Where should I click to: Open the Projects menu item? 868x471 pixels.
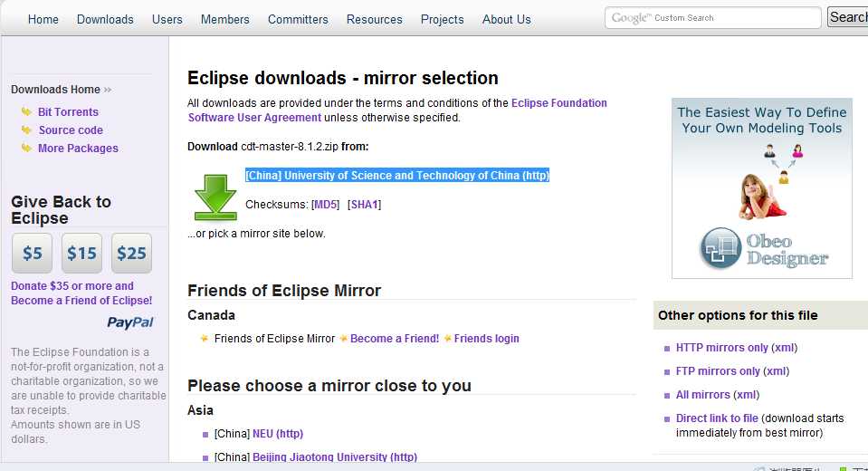[x=443, y=19]
